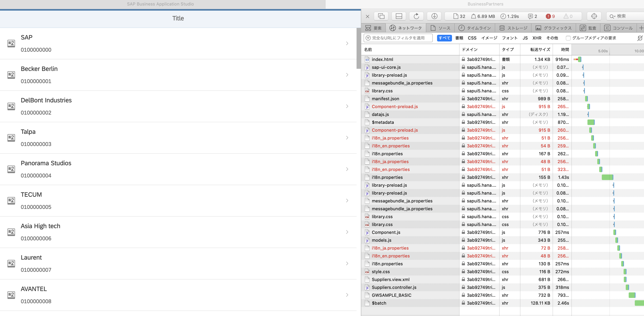Toggle the split console view icon
Image resolution: width=644 pixels, height=316 pixels.
[x=399, y=16]
